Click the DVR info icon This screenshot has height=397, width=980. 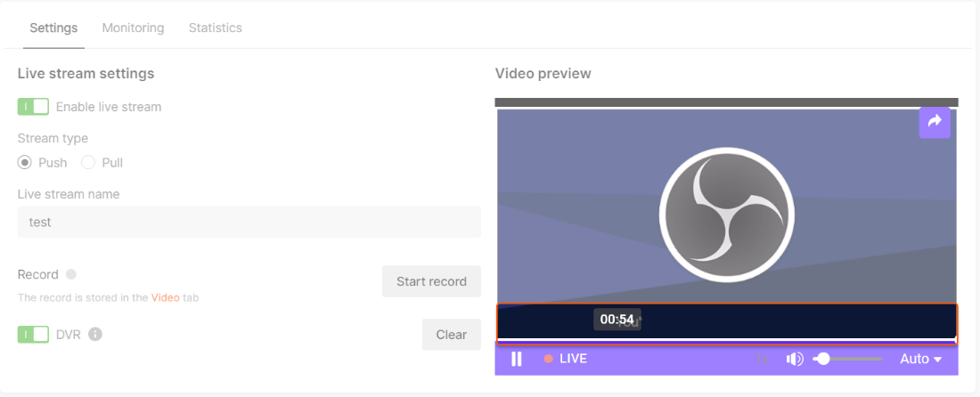coord(95,335)
